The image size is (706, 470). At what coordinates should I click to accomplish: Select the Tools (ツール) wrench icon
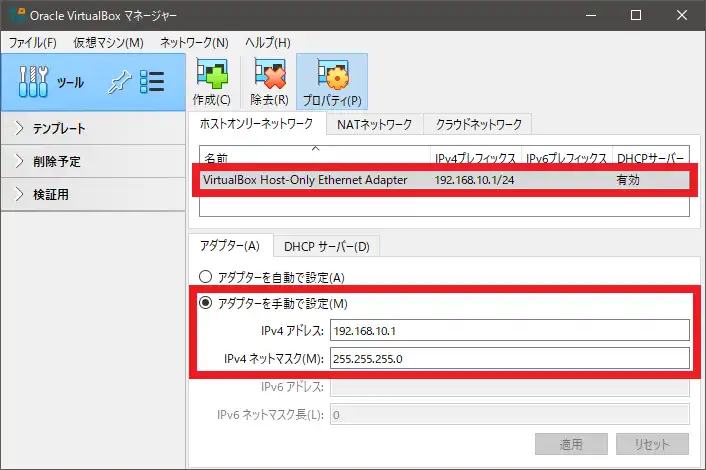(x=33, y=81)
